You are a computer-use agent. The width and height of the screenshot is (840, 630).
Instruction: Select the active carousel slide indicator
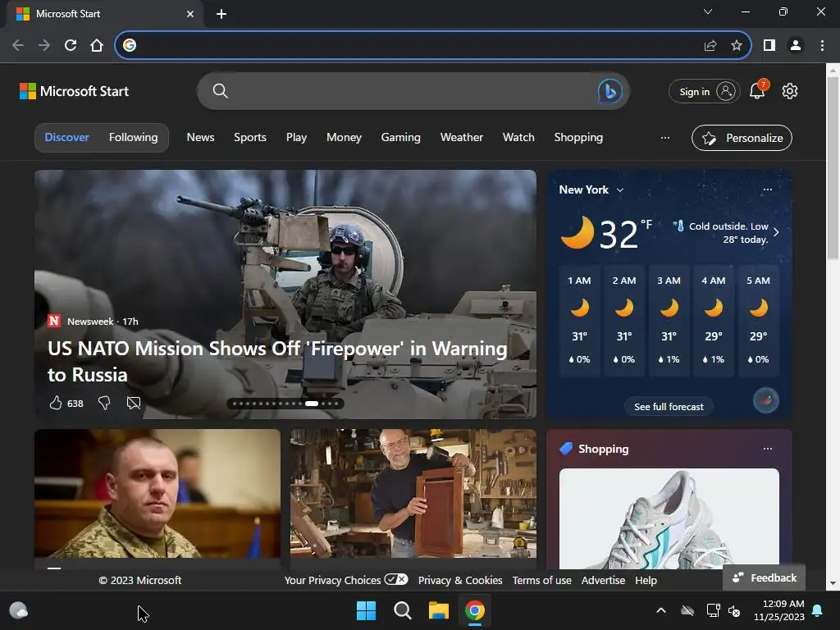pyautogui.click(x=312, y=404)
